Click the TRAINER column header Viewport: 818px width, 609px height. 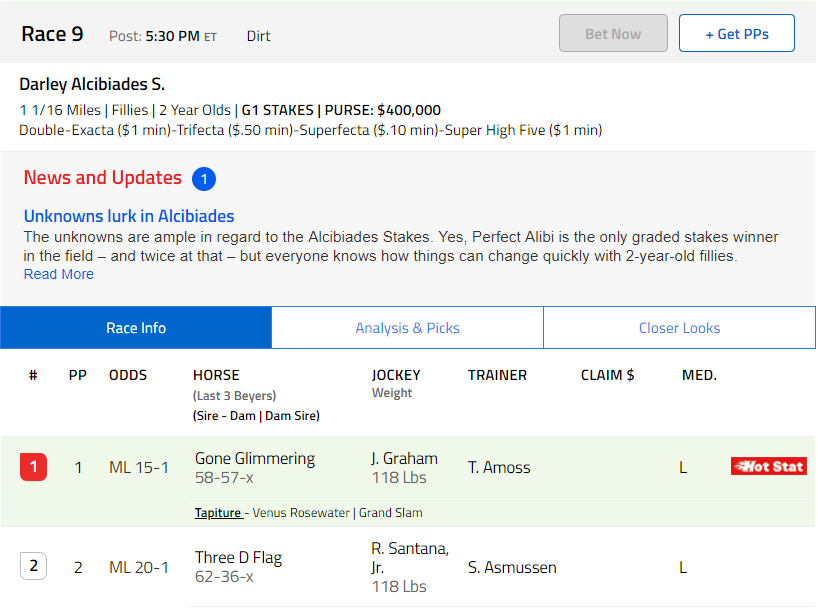click(497, 375)
